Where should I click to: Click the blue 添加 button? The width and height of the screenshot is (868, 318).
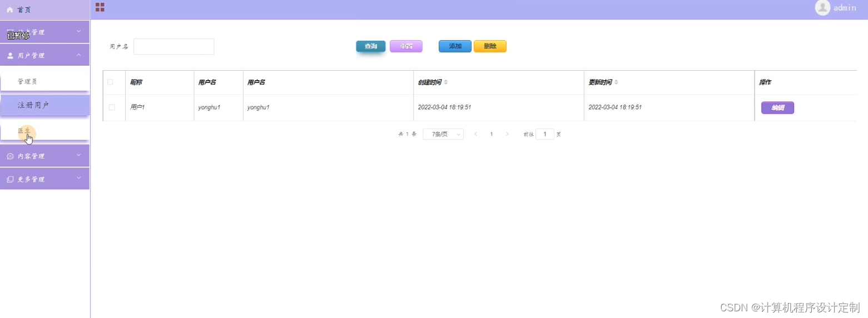(455, 46)
